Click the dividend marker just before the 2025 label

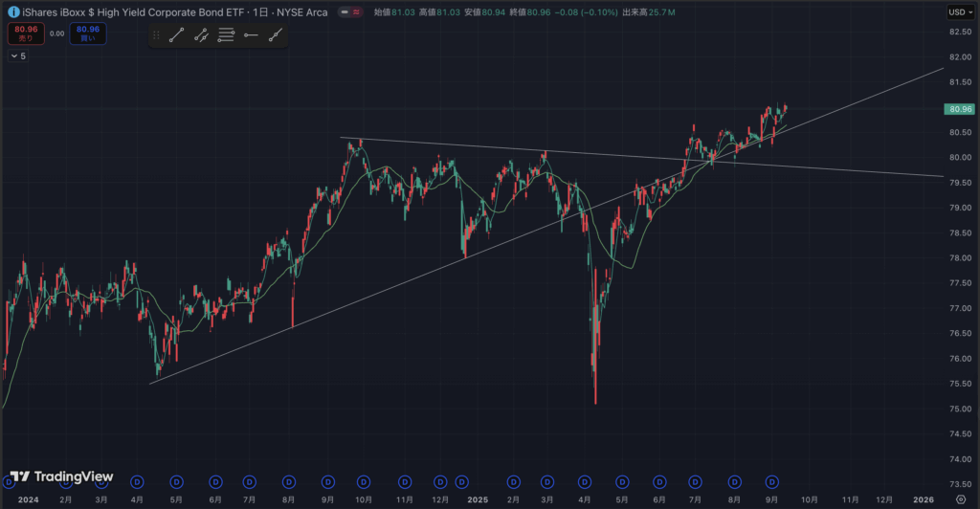pyautogui.click(x=462, y=481)
